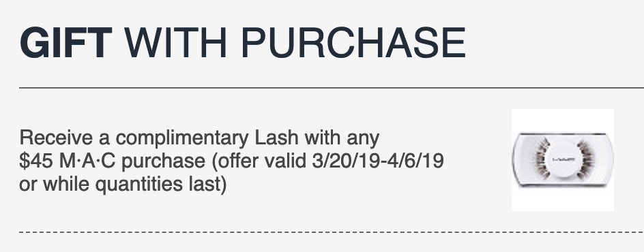Click the white area above lash case

pos(563,121)
